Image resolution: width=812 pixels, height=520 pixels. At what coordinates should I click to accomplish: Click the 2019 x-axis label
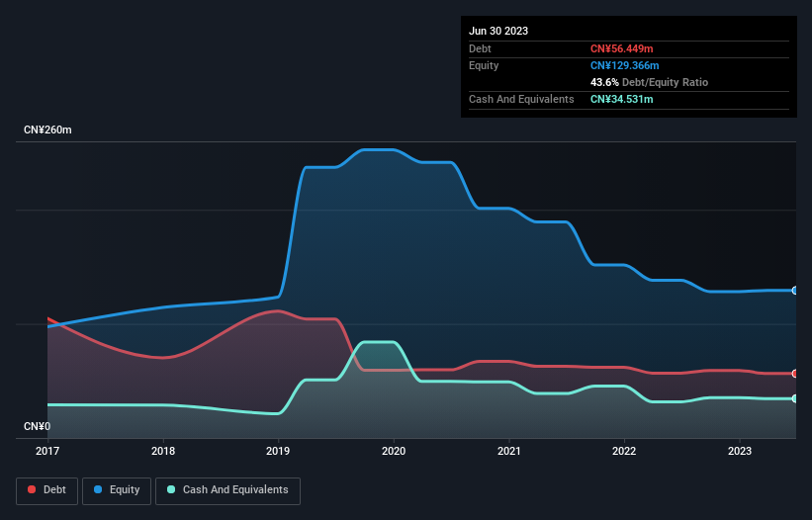pyautogui.click(x=278, y=451)
